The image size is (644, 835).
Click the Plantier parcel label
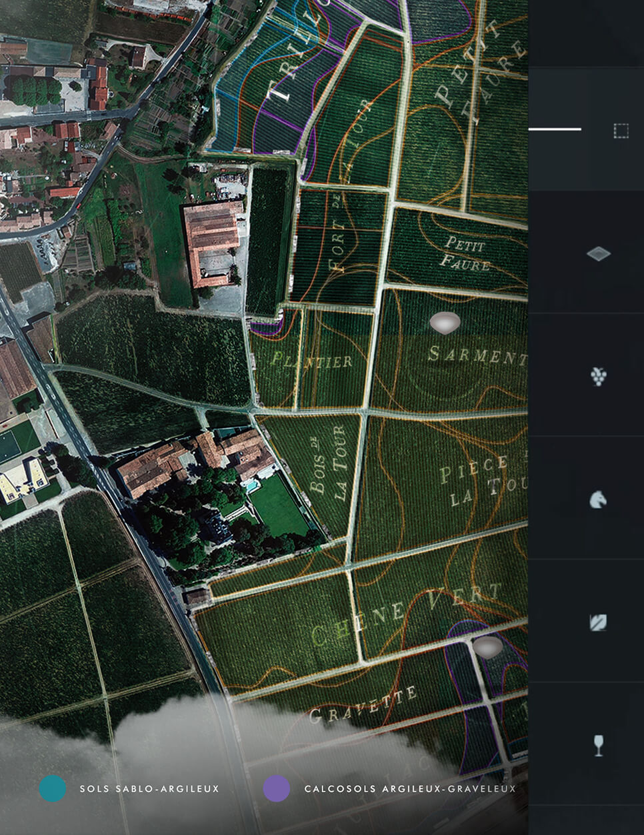pyautogui.click(x=311, y=360)
